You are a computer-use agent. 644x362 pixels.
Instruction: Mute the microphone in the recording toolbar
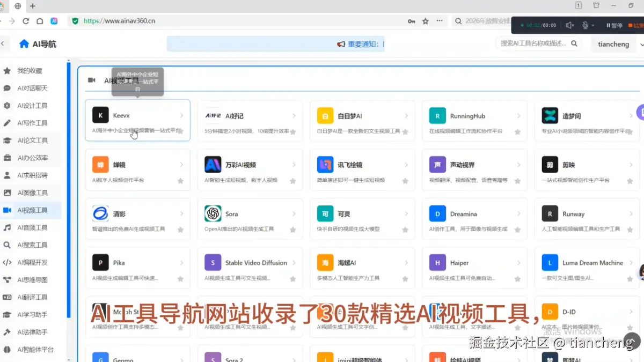586,25
